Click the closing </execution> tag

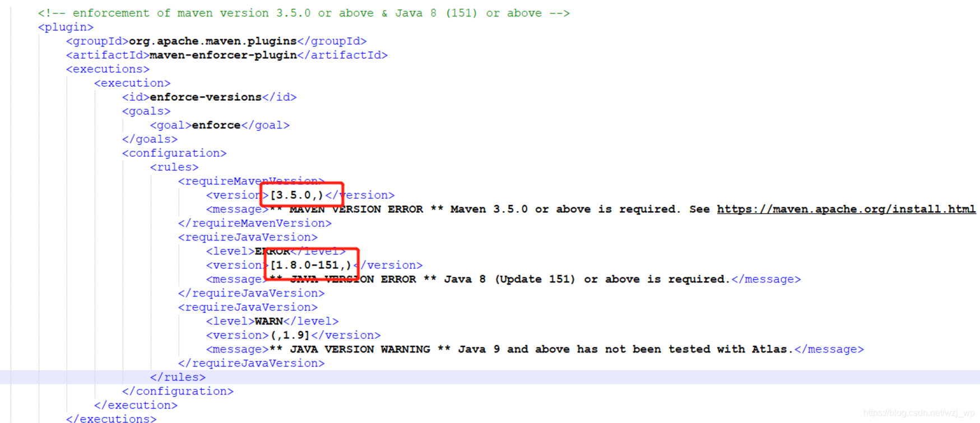click(x=136, y=405)
